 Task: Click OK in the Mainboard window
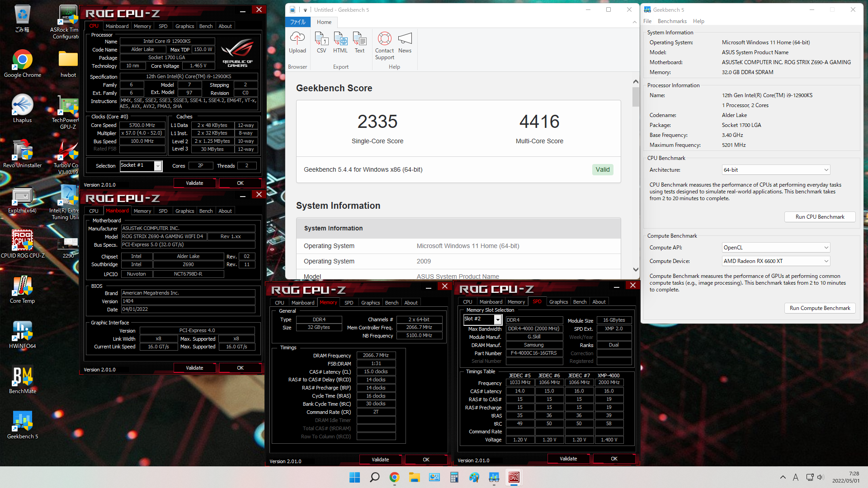point(240,368)
